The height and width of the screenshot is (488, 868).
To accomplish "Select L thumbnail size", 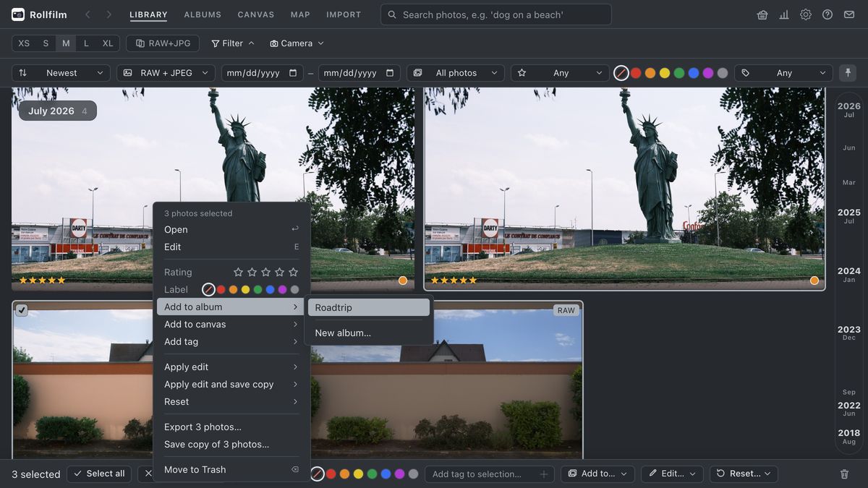I will tap(86, 43).
